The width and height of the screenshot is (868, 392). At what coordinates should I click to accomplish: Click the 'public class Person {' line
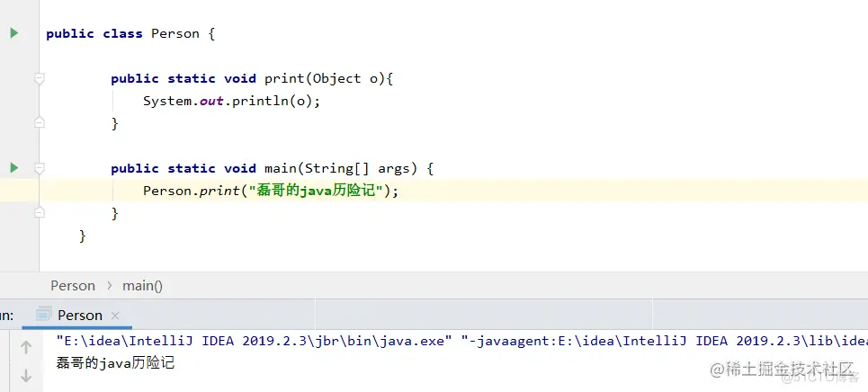130,34
